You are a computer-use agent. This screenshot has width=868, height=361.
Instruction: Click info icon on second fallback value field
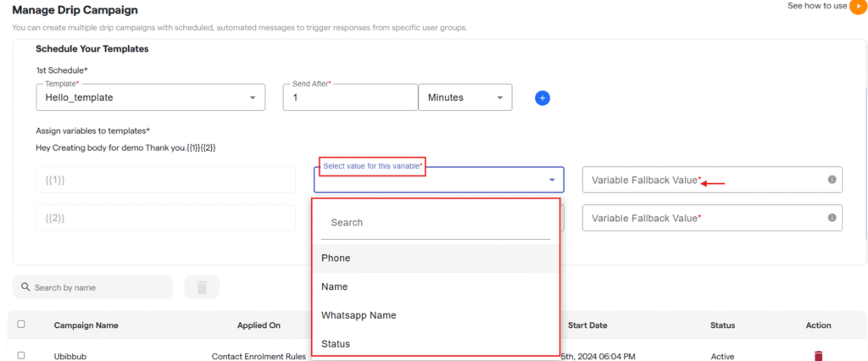click(832, 218)
